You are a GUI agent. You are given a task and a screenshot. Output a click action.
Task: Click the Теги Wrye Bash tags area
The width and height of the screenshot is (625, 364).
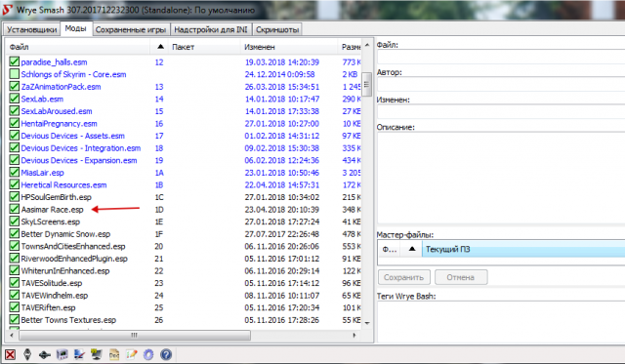tap(501, 322)
